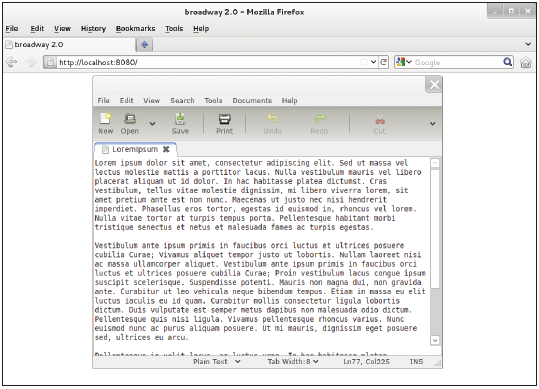539x389 pixels.
Task: Open the gedit Edit menu
Action: coord(126,100)
